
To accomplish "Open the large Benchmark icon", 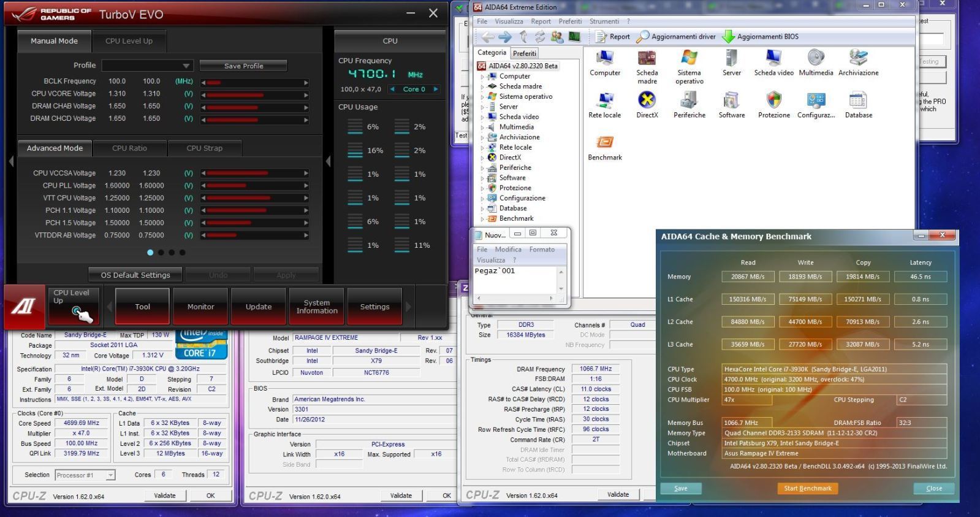I will tap(605, 148).
